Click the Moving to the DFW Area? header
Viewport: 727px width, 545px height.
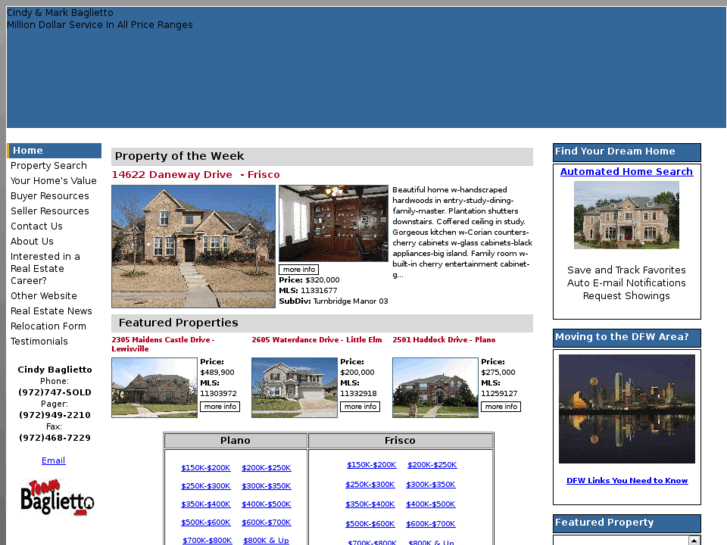[x=627, y=338]
